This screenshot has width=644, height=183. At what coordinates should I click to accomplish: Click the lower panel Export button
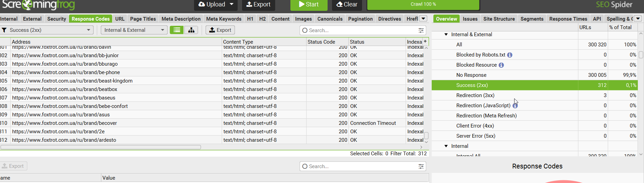coord(13,166)
